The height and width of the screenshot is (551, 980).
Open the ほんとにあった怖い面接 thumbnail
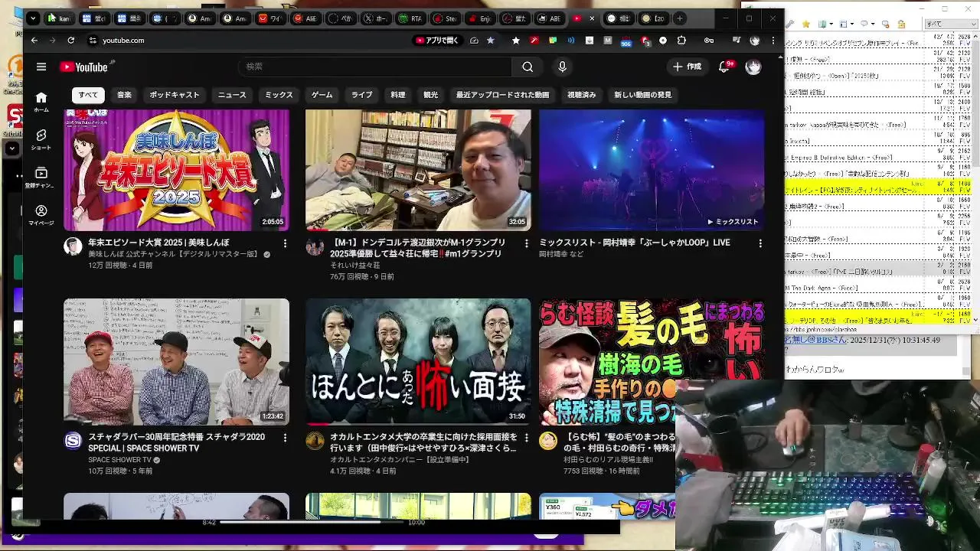click(x=418, y=361)
